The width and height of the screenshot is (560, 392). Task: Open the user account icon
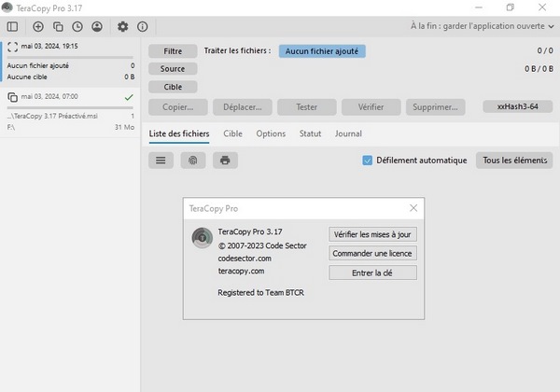click(97, 26)
